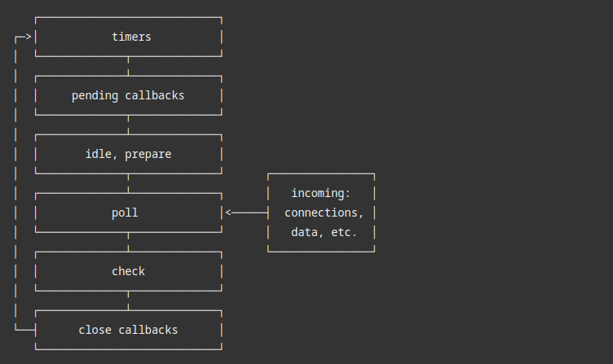
Task: Click the "check" phase label
Action: pos(128,271)
